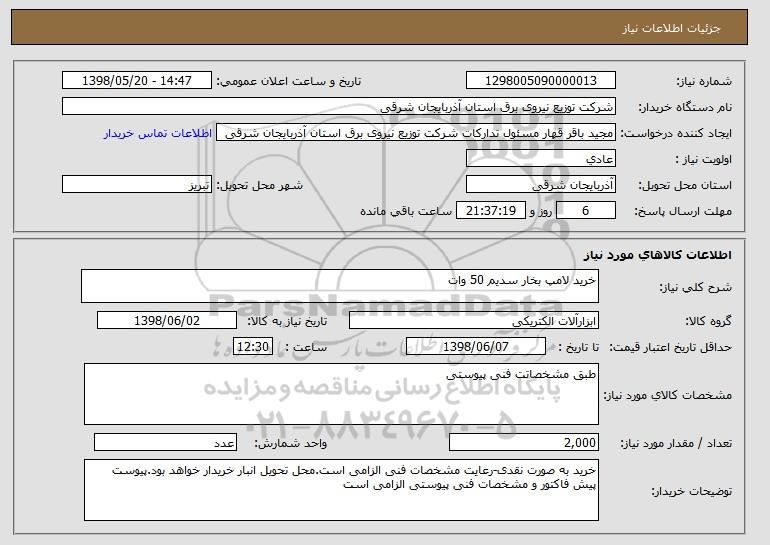Click the remaining time field 21:37:19
The image size is (770, 545).
(491, 211)
